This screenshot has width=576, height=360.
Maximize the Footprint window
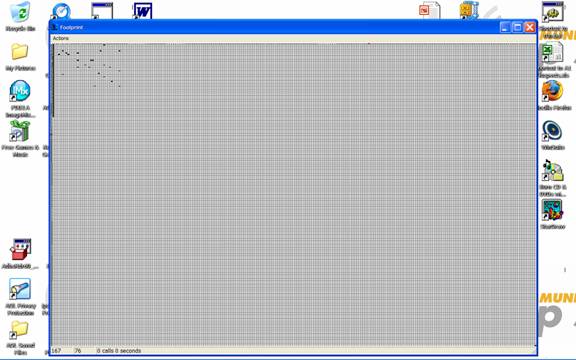[x=517, y=27]
